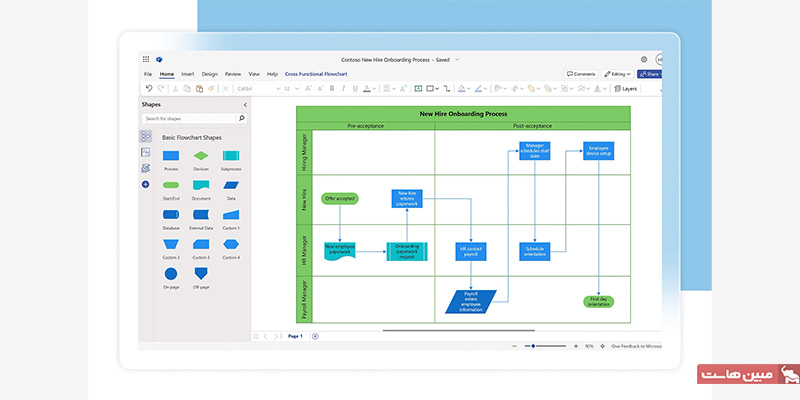Pick the Database shape from the stencil
The height and width of the screenshot is (400, 800).
tap(171, 215)
